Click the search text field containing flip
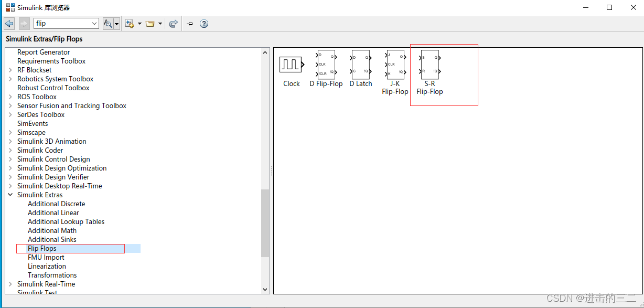The height and width of the screenshot is (308, 644). 62,24
